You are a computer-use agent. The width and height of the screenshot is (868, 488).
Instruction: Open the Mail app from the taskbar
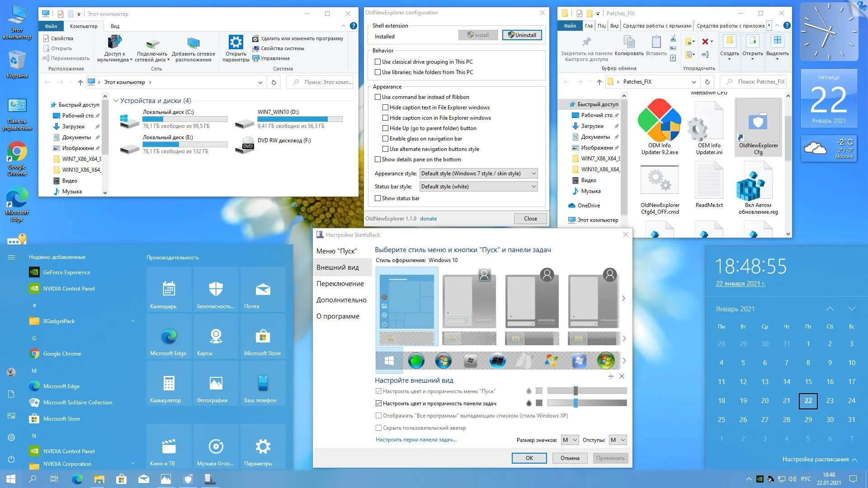(x=144, y=479)
